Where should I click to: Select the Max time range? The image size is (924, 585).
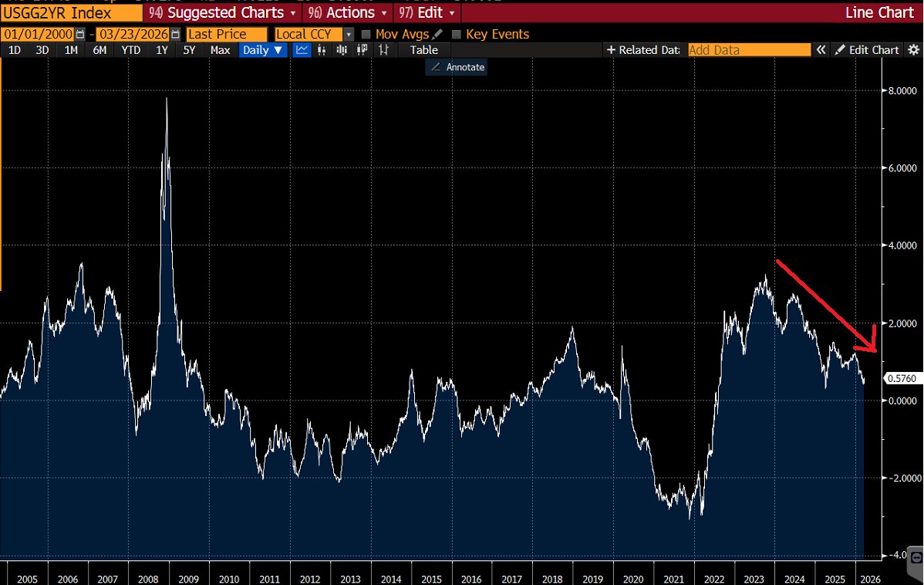220,50
